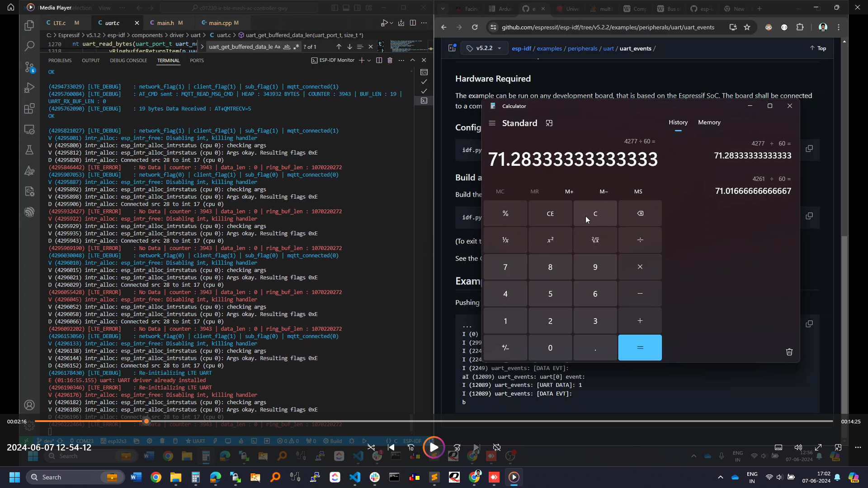Click the Calculator equals button

click(x=640, y=347)
